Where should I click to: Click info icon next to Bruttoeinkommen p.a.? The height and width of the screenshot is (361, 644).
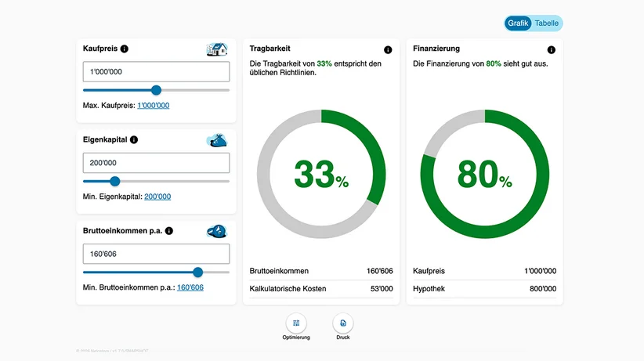click(169, 231)
